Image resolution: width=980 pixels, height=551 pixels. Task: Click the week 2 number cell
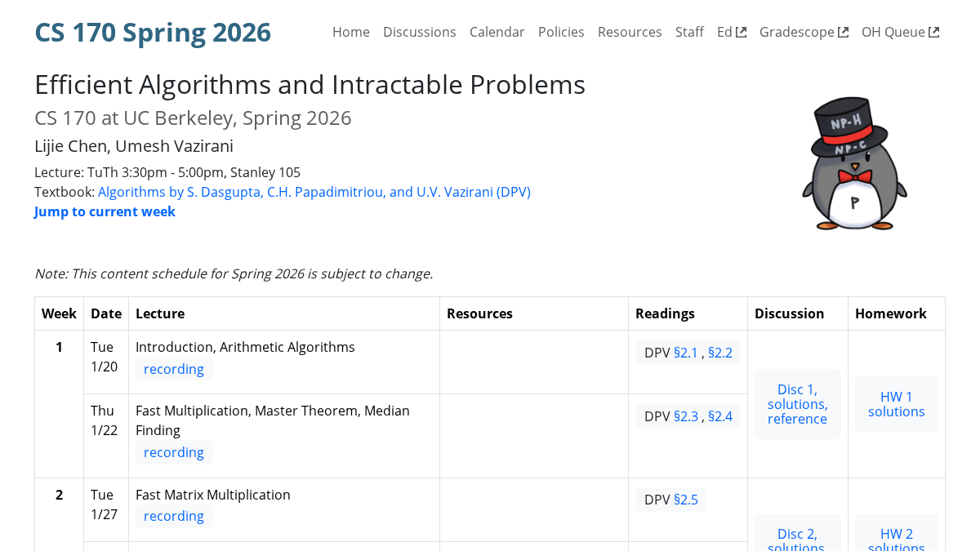[59, 514]
